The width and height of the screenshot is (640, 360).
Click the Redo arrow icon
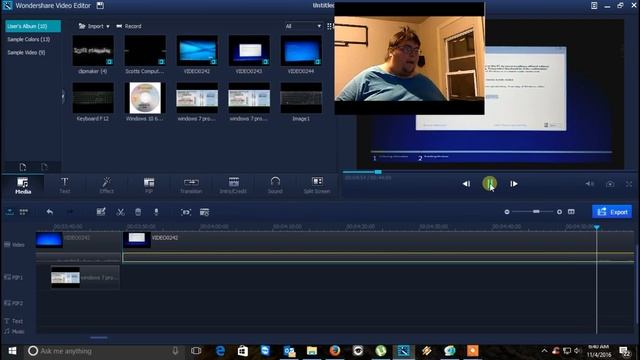click(70, 212)
